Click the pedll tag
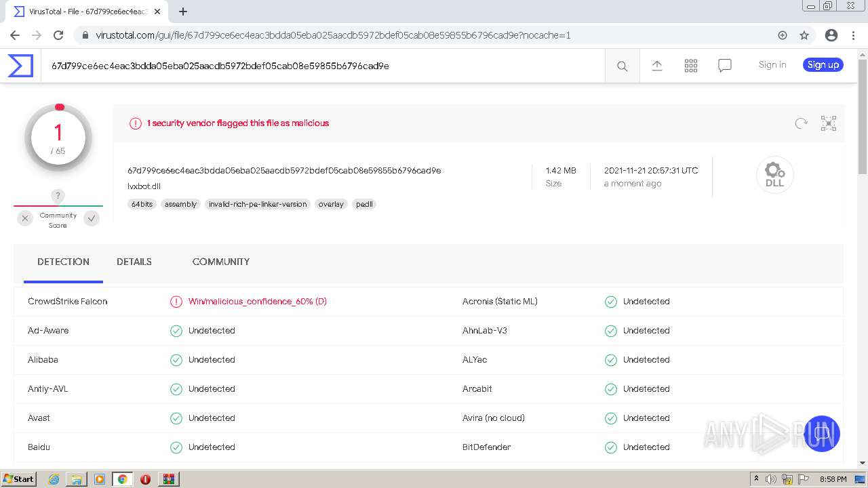 click(x=364, y=204)
